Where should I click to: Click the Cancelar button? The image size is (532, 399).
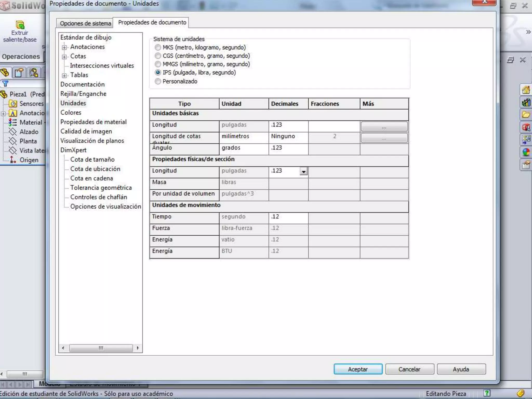pyautogui.click(x=409, y=369)
